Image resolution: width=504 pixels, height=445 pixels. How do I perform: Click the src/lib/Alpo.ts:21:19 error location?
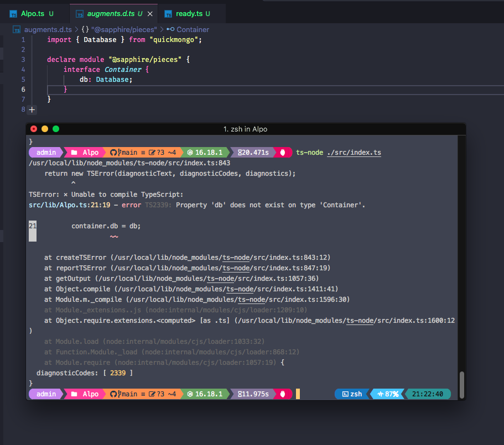click(x=69, y=205)
